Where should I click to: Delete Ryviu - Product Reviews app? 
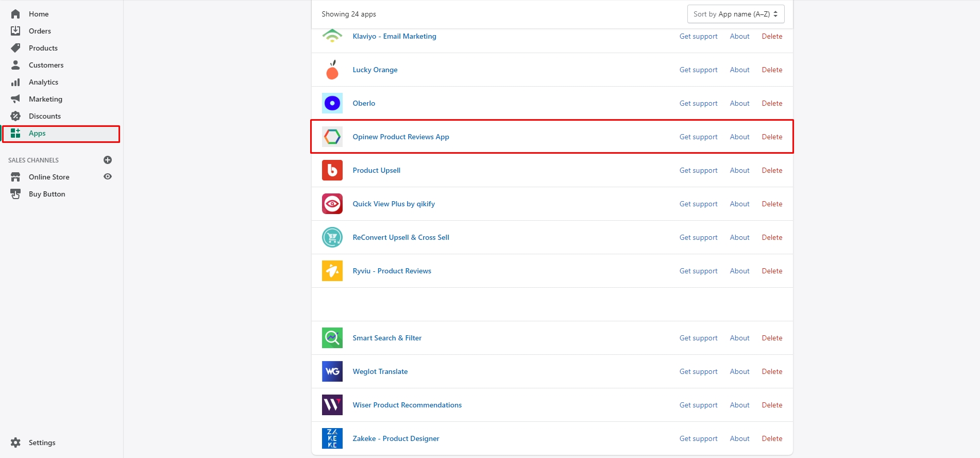[x=772, y=271]
